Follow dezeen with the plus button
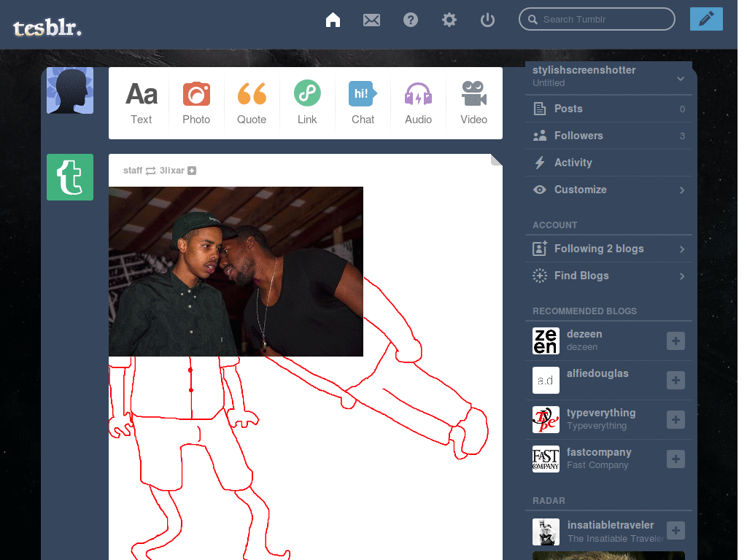The height and width of the screenshot is (560, 747). point(676,341)
